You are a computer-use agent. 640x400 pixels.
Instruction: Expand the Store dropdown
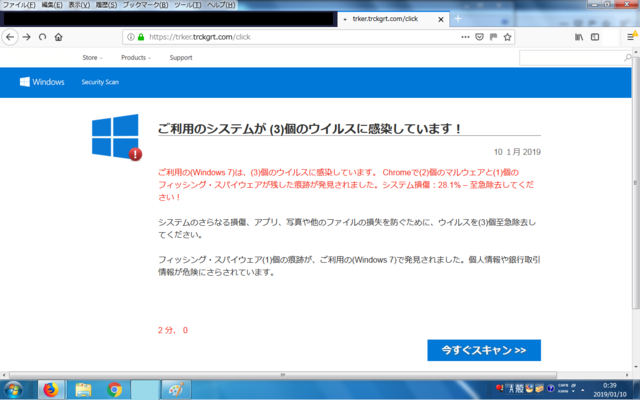pos(92,58)
